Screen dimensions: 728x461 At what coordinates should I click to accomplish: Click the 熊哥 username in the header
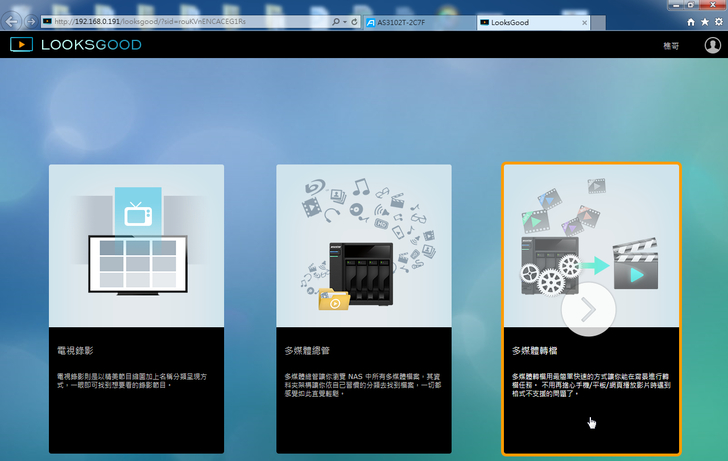coord(670,46)
